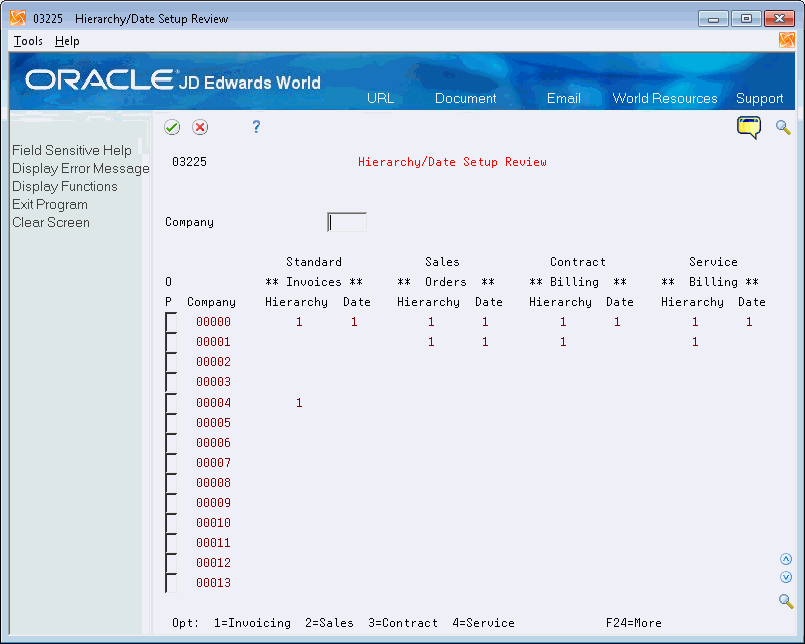Open the yellow speech bubble icon
The image size is (805, 644).
click(x=749, y=127)
